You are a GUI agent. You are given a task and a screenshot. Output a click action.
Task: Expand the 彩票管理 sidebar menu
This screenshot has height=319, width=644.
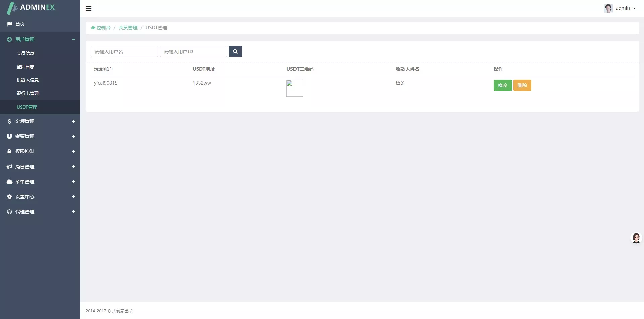(x=73, y=136)
